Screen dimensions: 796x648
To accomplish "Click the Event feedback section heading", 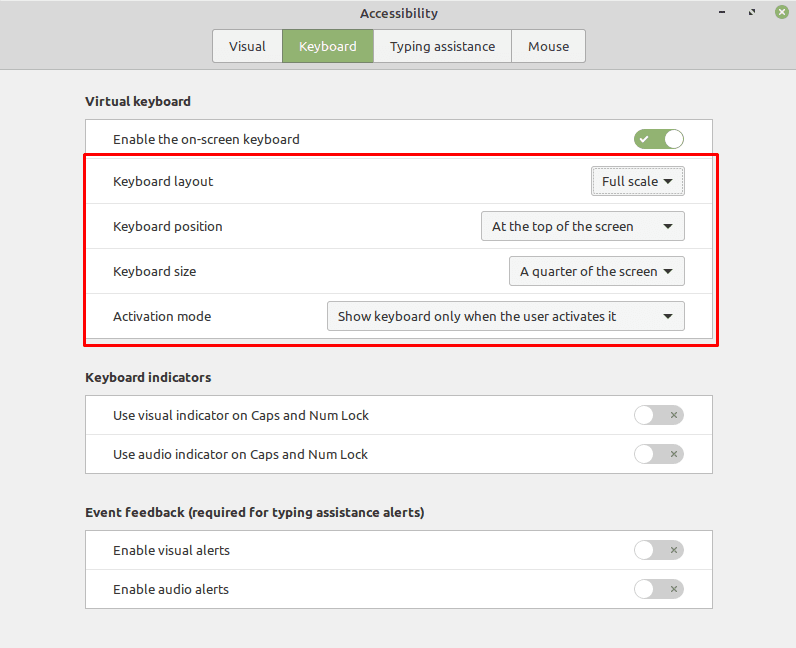I will click(255, 512).
